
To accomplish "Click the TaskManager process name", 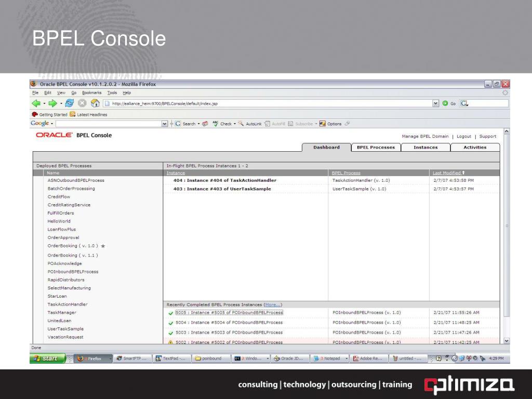I will click(62, 312).
